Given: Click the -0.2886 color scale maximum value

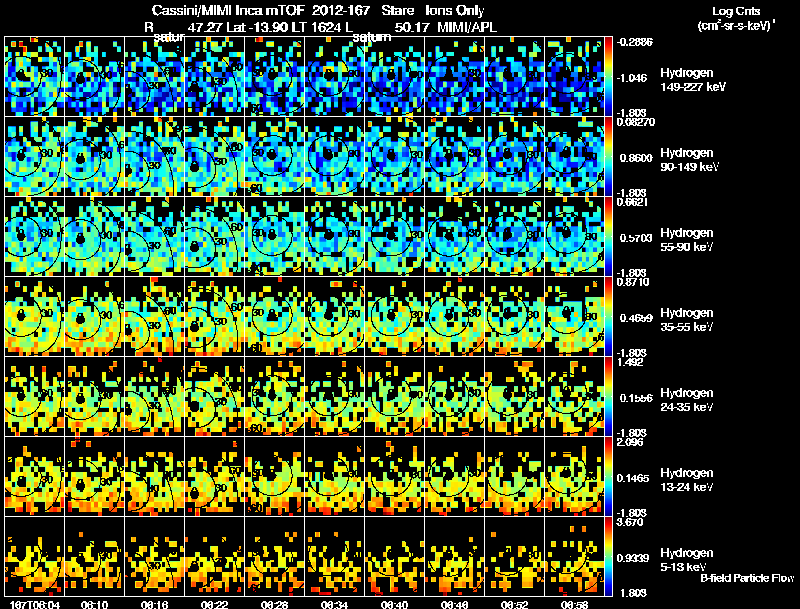Looking at the screenshot, I should (x=635, y=42).
